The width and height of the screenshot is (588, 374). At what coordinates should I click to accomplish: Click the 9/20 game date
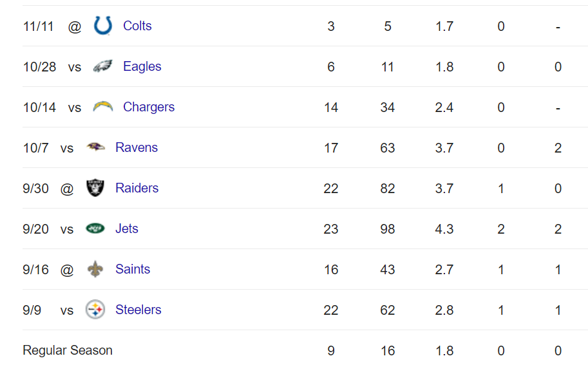coord(35,229)
